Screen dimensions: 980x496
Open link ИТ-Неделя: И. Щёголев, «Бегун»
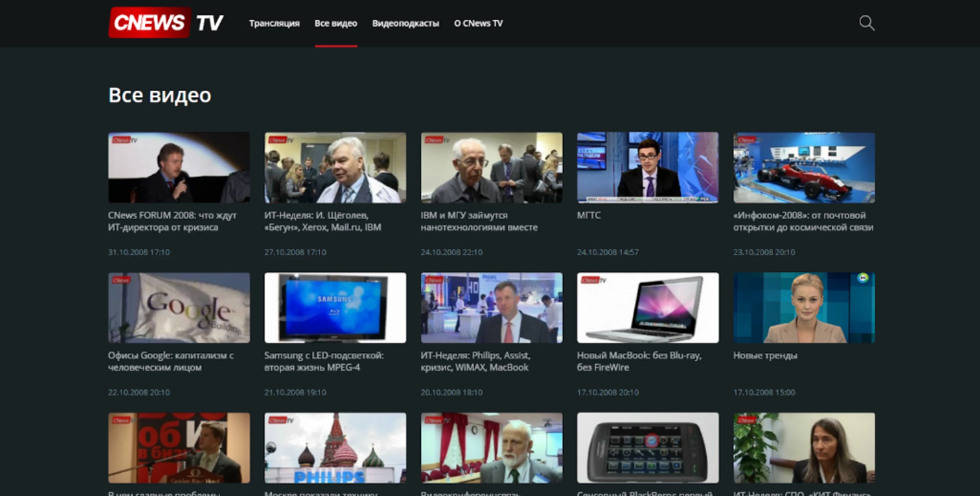tap(322, 221)
